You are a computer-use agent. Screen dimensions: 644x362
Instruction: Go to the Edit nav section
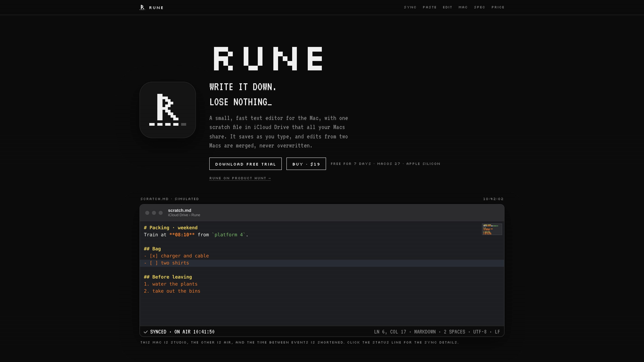(447, 7)
